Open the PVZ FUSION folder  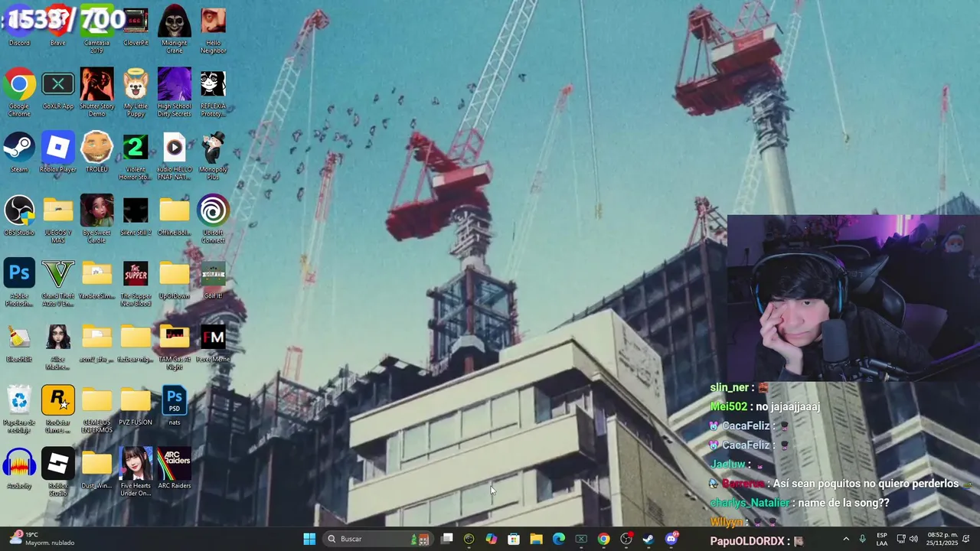(x=136, y=406)
